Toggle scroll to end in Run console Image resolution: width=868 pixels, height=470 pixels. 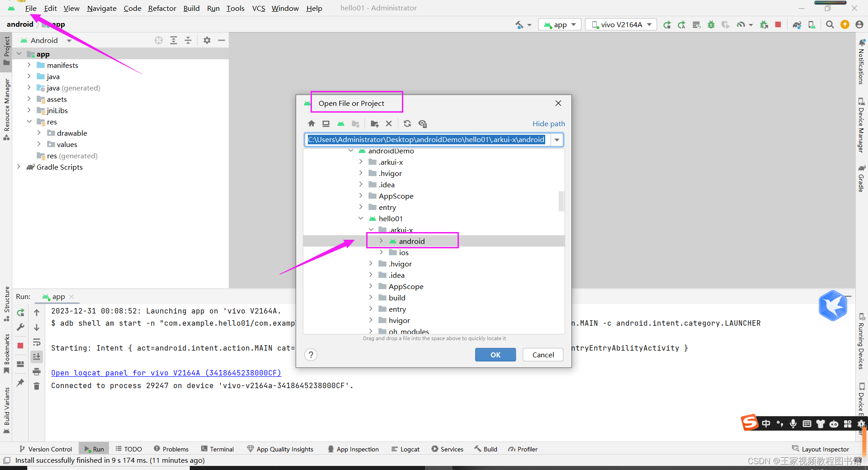point(37,356)
